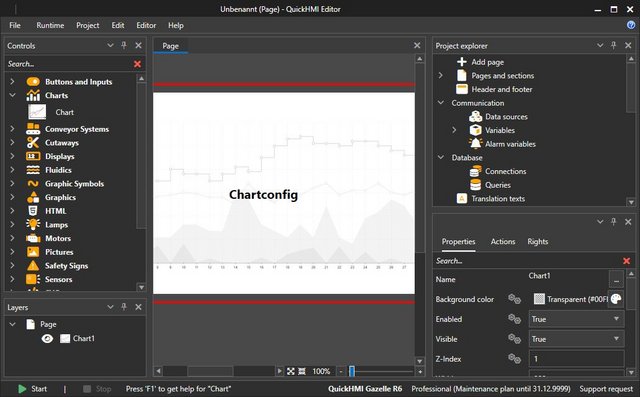Click the Name field ellipsis button
This screenshot has height=397, width=640.
616,279
